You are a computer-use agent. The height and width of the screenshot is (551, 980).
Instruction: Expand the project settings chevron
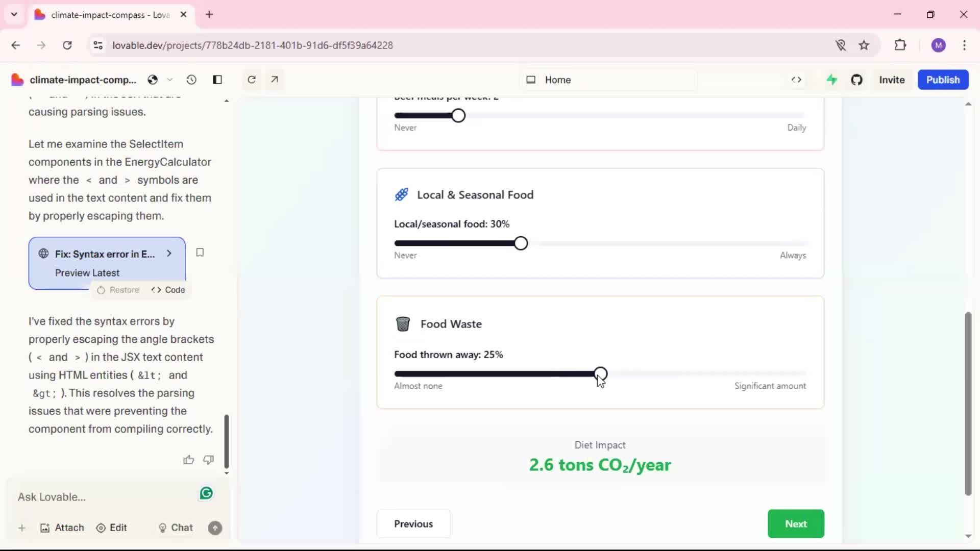click(170, 80)
